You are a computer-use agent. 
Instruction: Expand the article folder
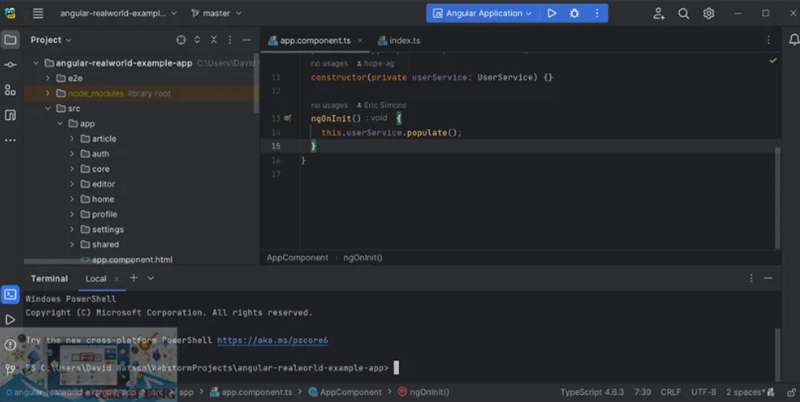pos(72,139)
